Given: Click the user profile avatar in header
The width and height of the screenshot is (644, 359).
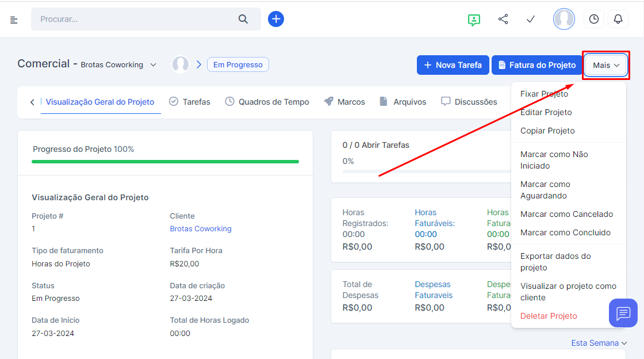Looking at the screenshot, I should [563, 19].
